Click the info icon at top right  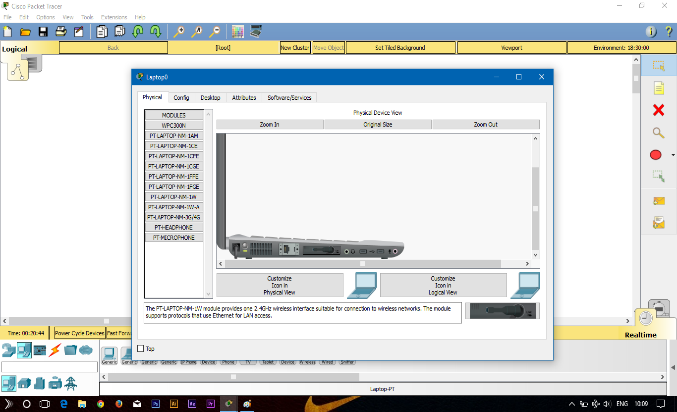tap(651, 32)
